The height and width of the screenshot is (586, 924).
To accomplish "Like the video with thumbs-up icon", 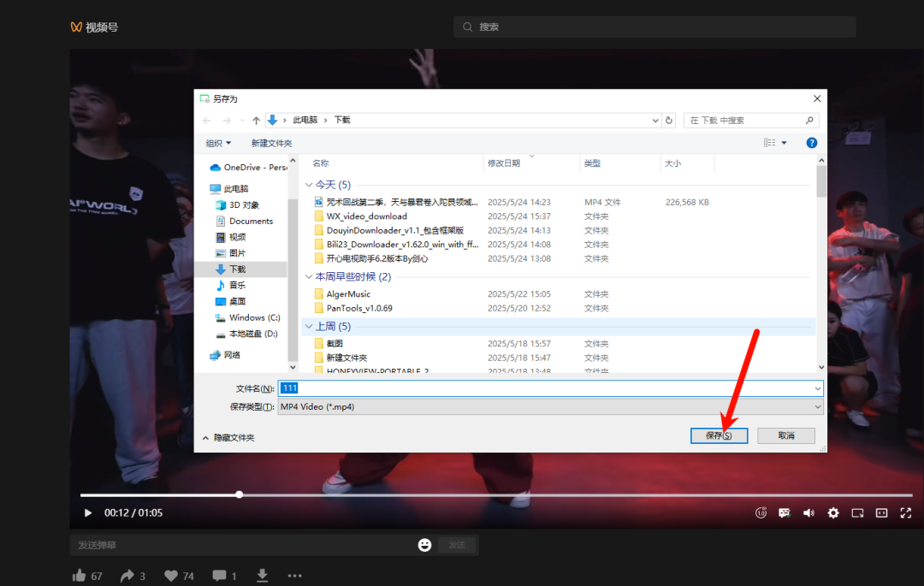I will [80, 576].
